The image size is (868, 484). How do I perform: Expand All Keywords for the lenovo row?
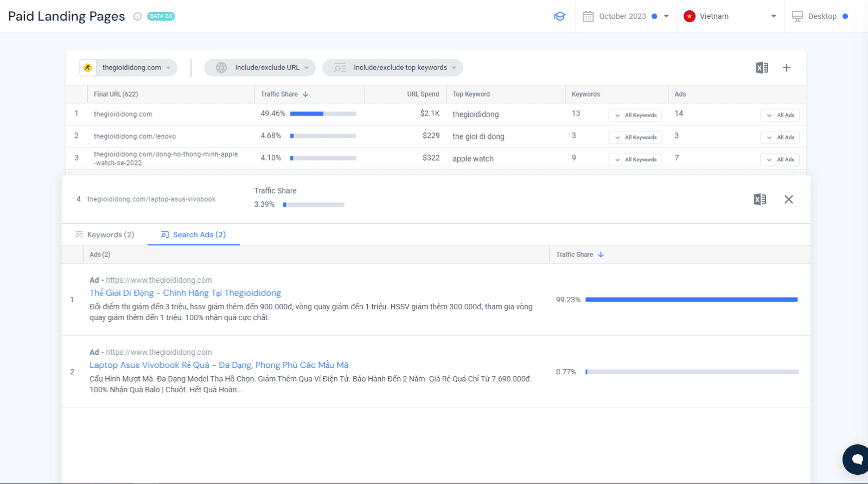(x=635, y=137)
